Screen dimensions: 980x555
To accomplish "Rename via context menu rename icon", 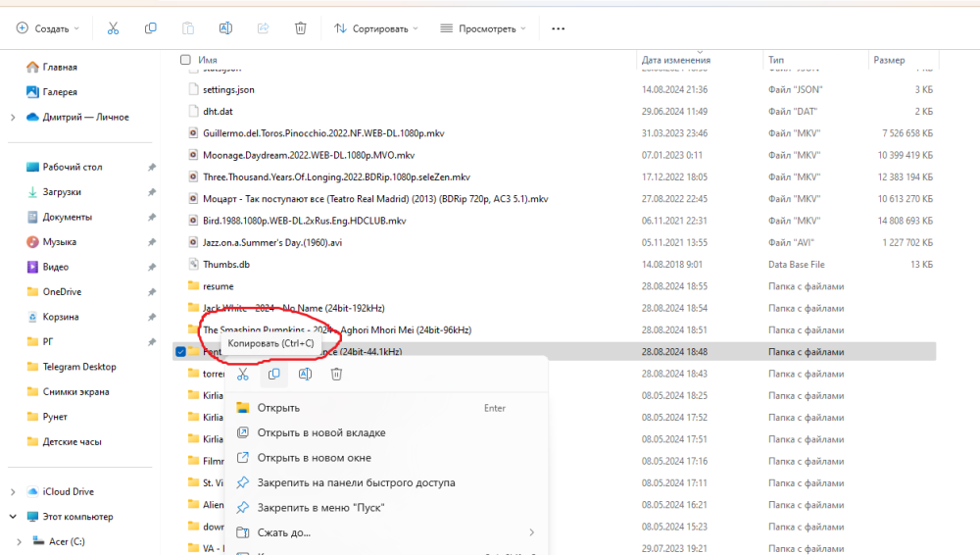I will 305,375.
